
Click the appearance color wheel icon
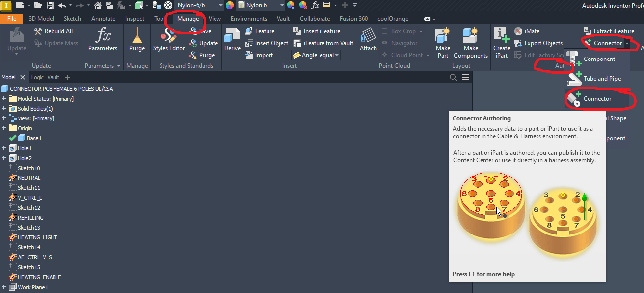tap(230, 5)
